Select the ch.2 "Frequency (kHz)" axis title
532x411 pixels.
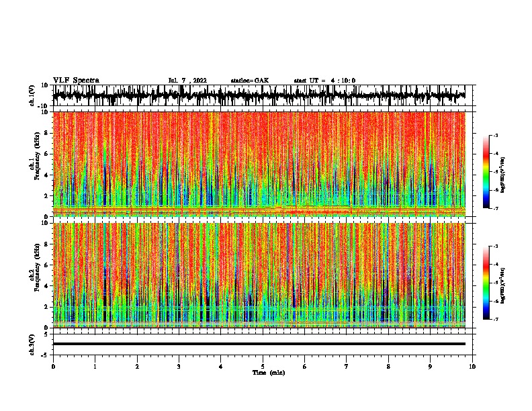(x=38, y=267)
